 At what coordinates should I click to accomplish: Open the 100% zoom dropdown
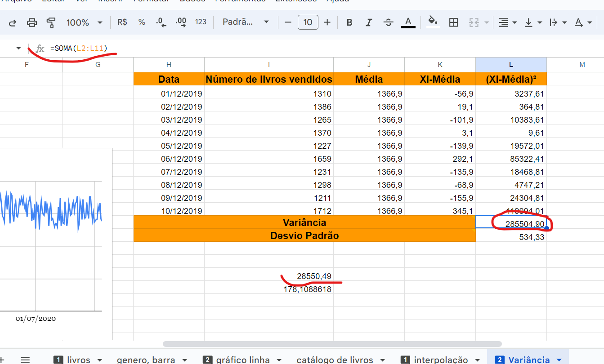pyautogui.click(x=85, y=22)
